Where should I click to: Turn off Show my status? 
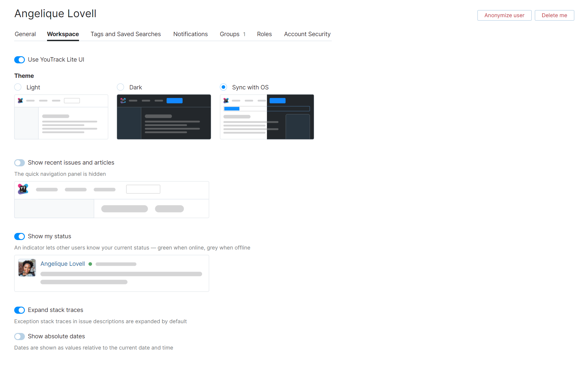(19, 236)
